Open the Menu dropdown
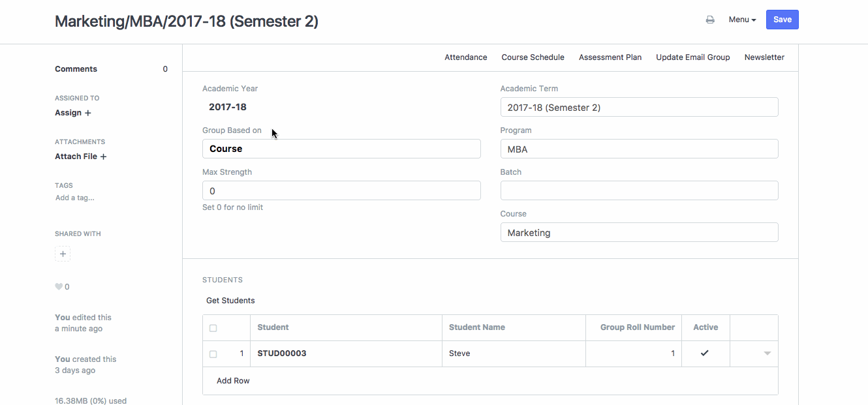Image resolution: width=868 pixels, height=405 pixels. pos(742,20)
